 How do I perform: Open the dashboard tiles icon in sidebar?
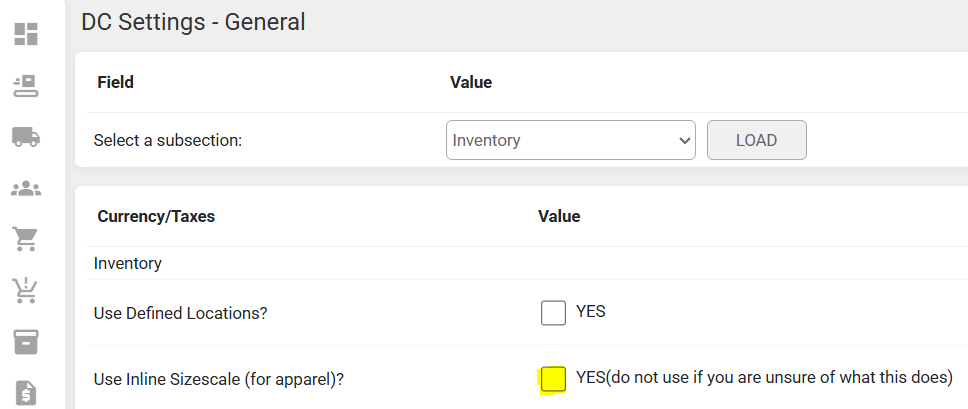point(26,34)
